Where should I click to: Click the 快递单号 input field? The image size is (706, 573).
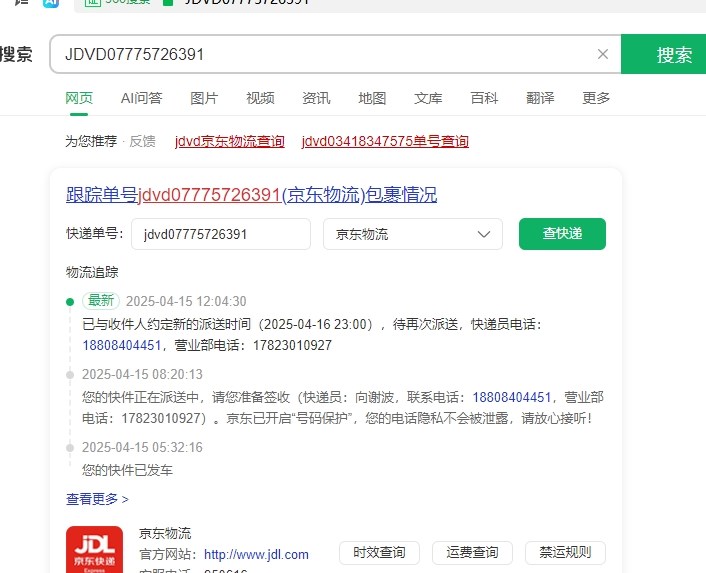[x=221, y=234]
